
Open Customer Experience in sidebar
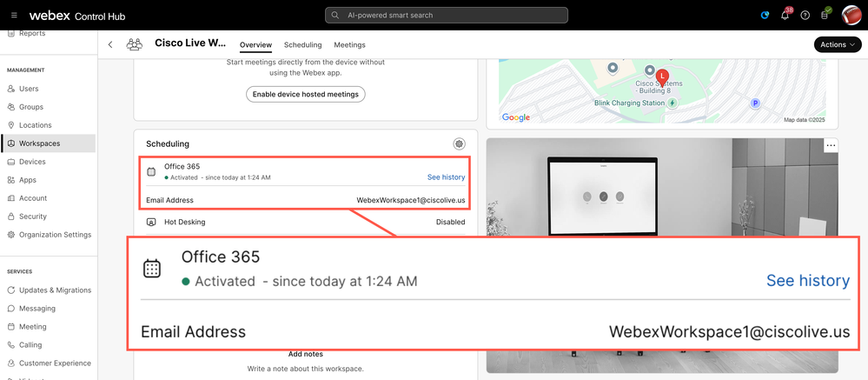pyautogui.click(x=55, y=363)
